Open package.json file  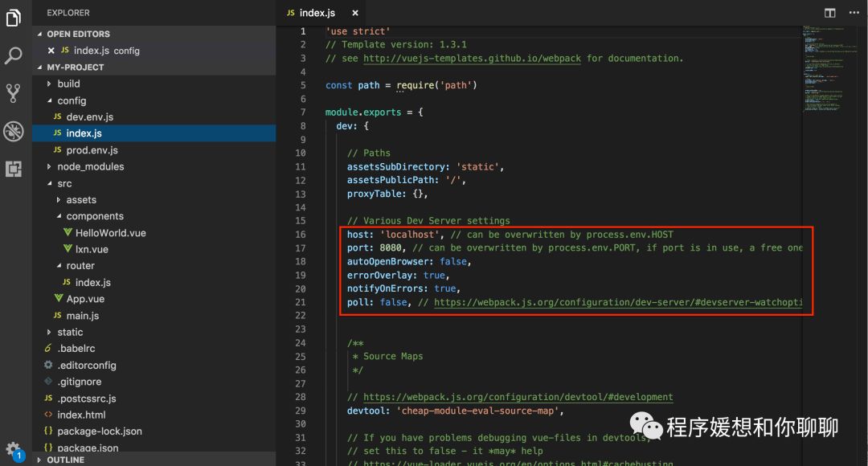click(88, 448)
